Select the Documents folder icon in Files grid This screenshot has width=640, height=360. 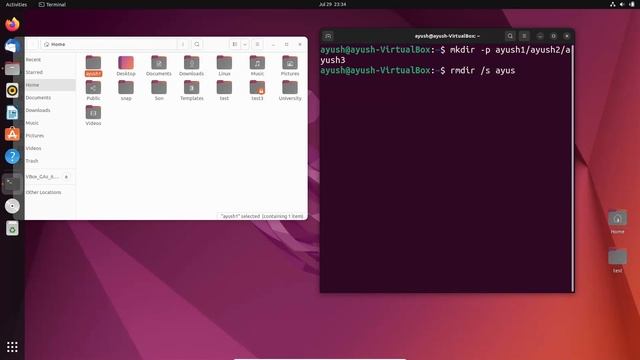click(x=159, y=66)
